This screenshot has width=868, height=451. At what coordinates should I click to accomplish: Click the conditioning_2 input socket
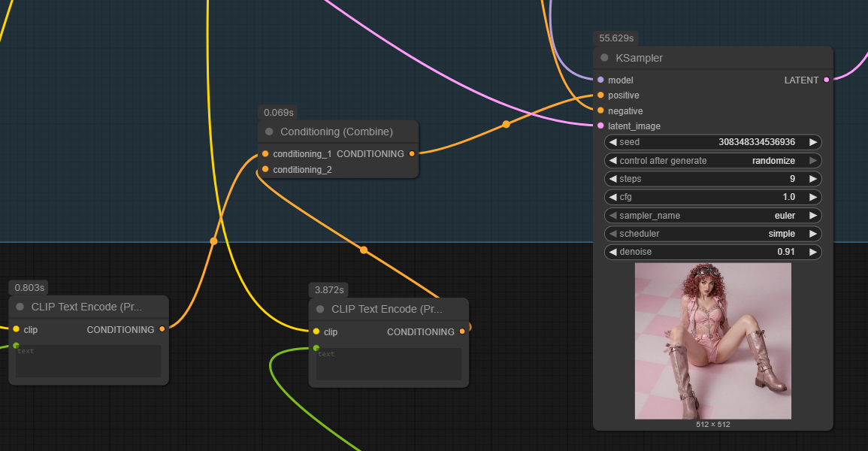pos(265,169)
